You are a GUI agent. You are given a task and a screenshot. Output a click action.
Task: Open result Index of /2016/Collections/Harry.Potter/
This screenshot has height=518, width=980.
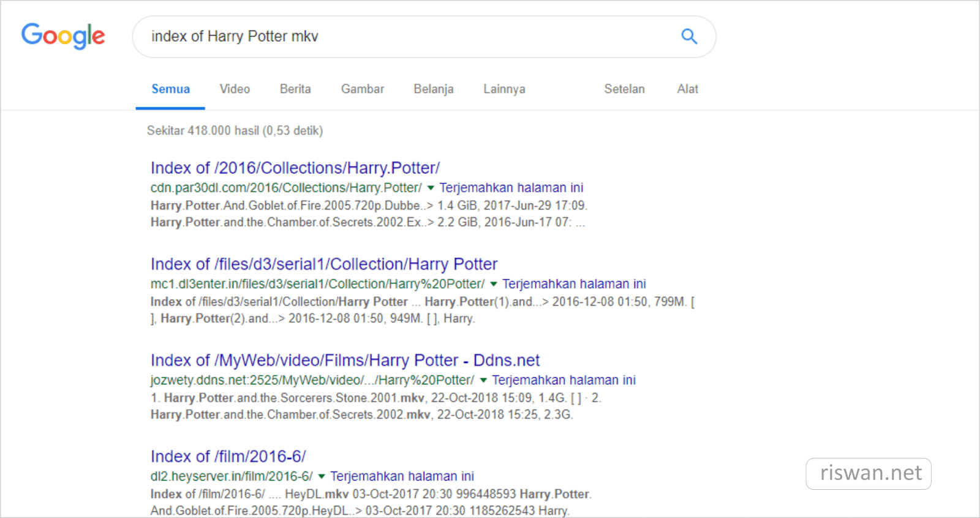pos(295,168)
